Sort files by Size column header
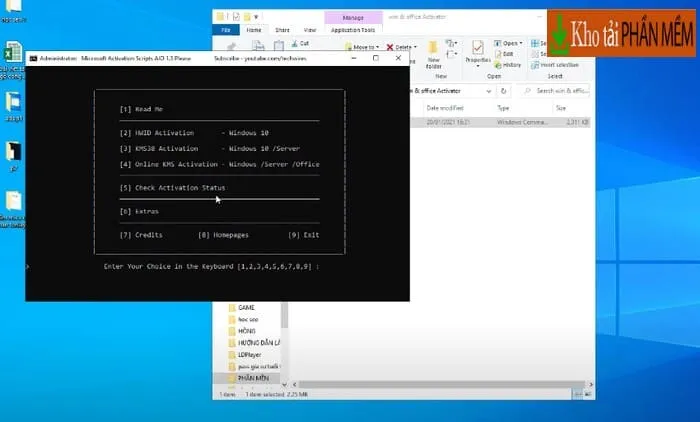The image size is (700, 422). click(x=561, y=108)
